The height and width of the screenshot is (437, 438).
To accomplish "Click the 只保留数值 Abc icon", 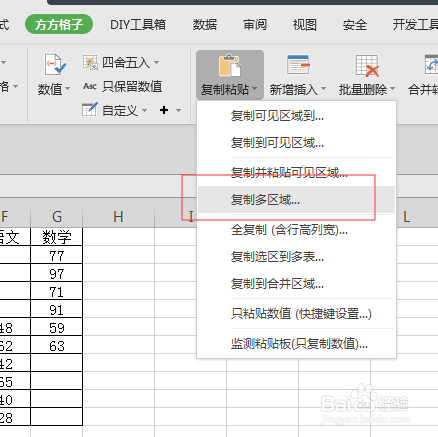I will pyautogui.click(x=90, y=86).
